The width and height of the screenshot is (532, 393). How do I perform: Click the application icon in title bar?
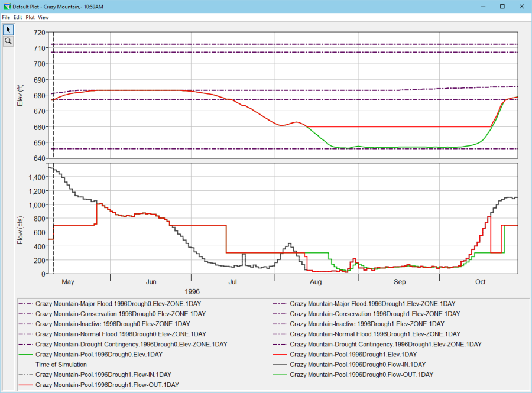[6, 6]
